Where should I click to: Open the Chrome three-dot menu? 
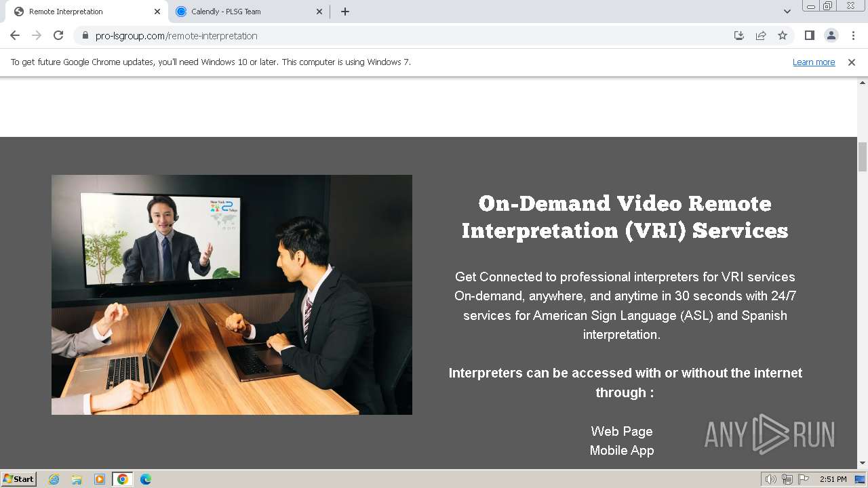[x=853, y=35]
